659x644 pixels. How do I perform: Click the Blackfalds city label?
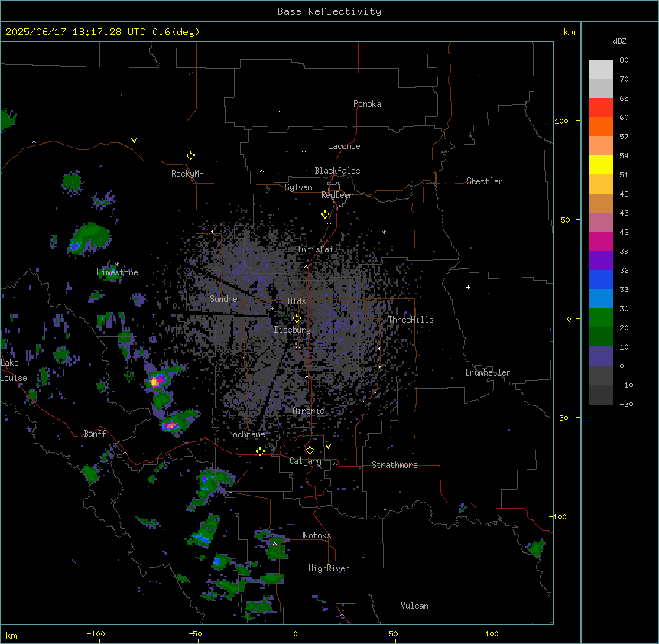[x=337, y=171]
